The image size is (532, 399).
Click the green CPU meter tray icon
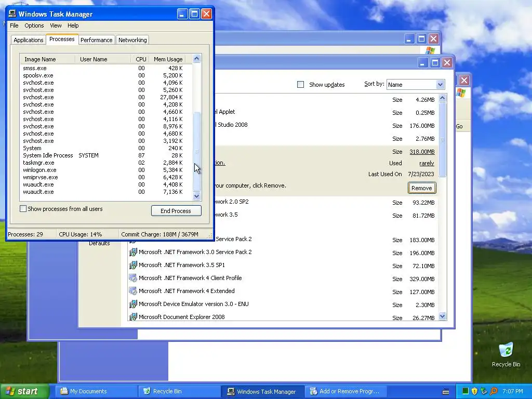click(465, 391)
